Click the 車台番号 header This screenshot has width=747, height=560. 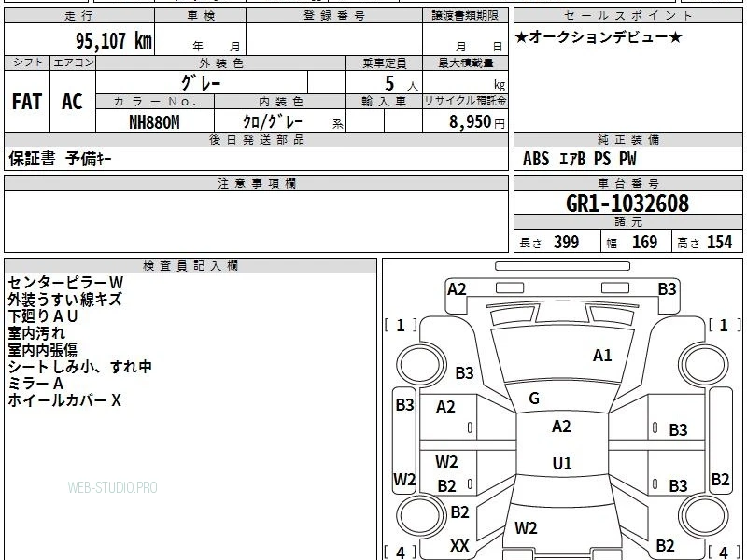point(627,183)
